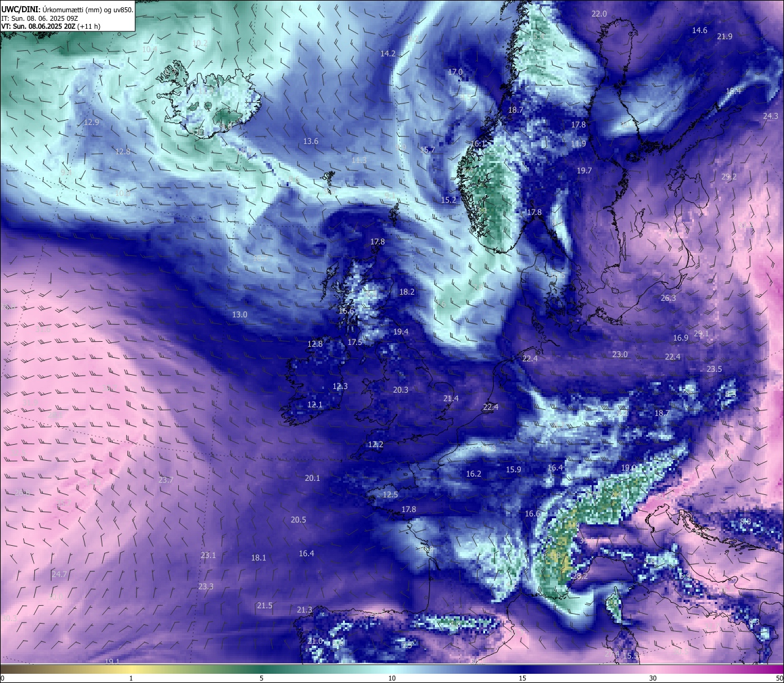This screenshot has width=784, height=683.
Task: Click the 30 tick on the color scale
Action: (x=653, y=678)
